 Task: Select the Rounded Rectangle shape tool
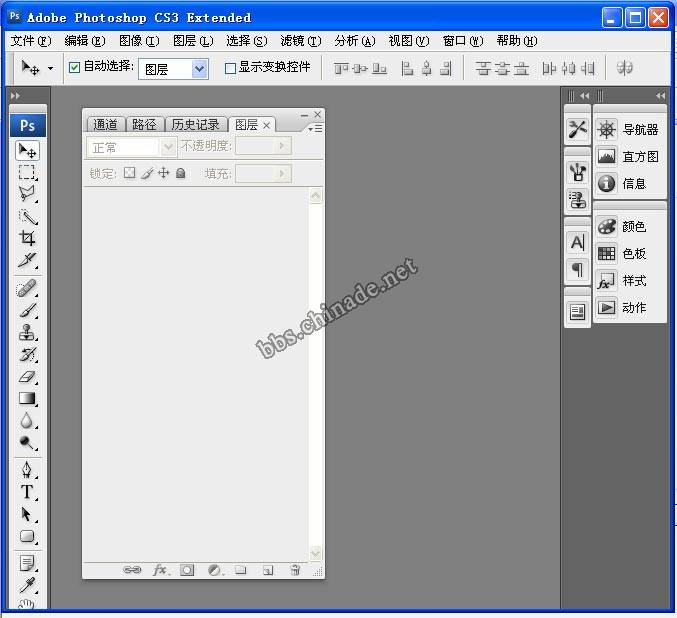pyautogui.click(x=28, y=536)
